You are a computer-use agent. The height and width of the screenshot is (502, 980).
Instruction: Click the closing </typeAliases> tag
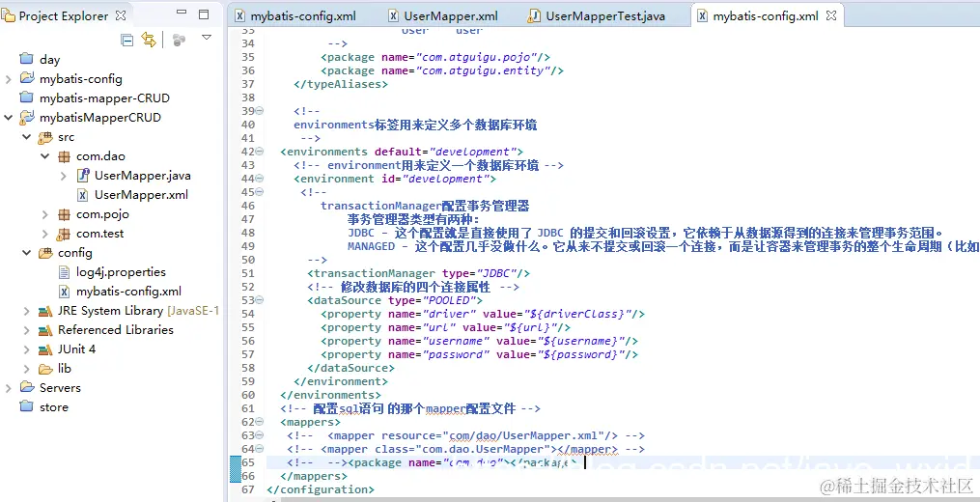pyautogui.click(x=341, y=84)
